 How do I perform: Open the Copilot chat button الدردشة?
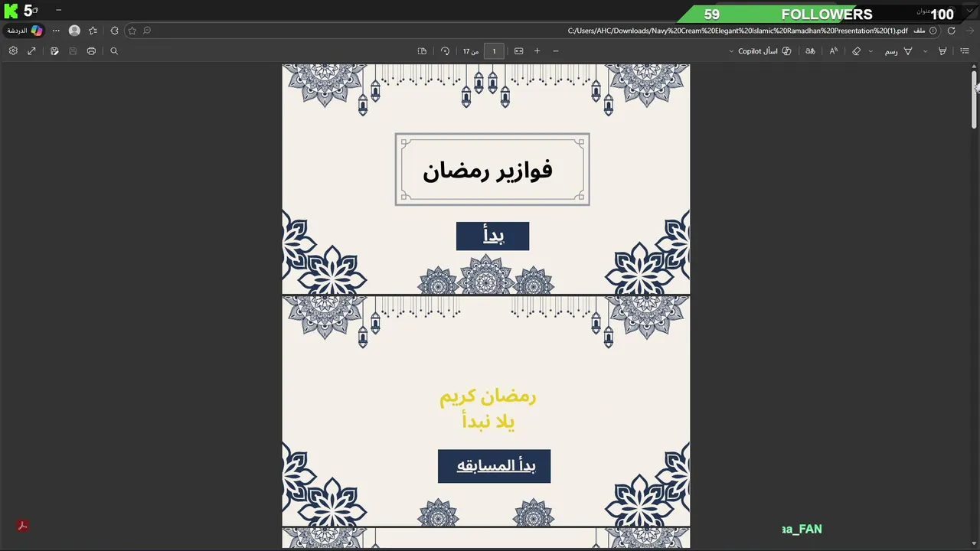(24, 31)
